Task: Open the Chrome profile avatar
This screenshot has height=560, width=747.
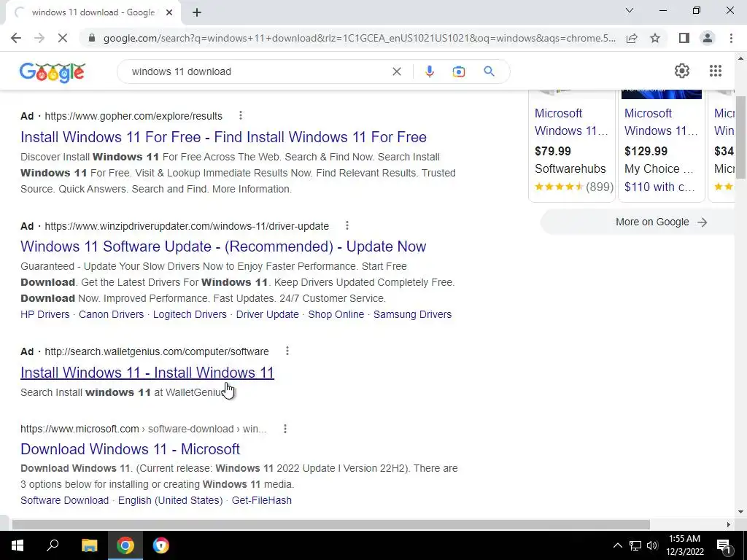Action: click(x=708, y=38)
